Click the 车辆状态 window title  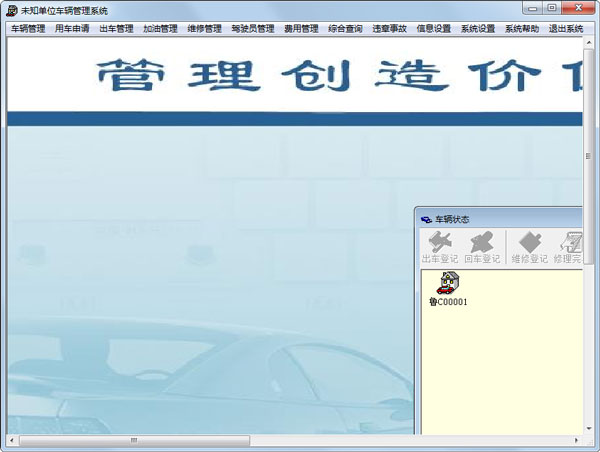point(452,220)
